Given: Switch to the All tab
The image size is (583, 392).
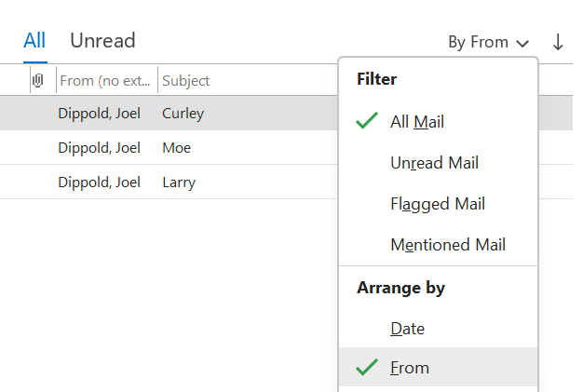Looking at the screenshot, I should pos(34,40).
